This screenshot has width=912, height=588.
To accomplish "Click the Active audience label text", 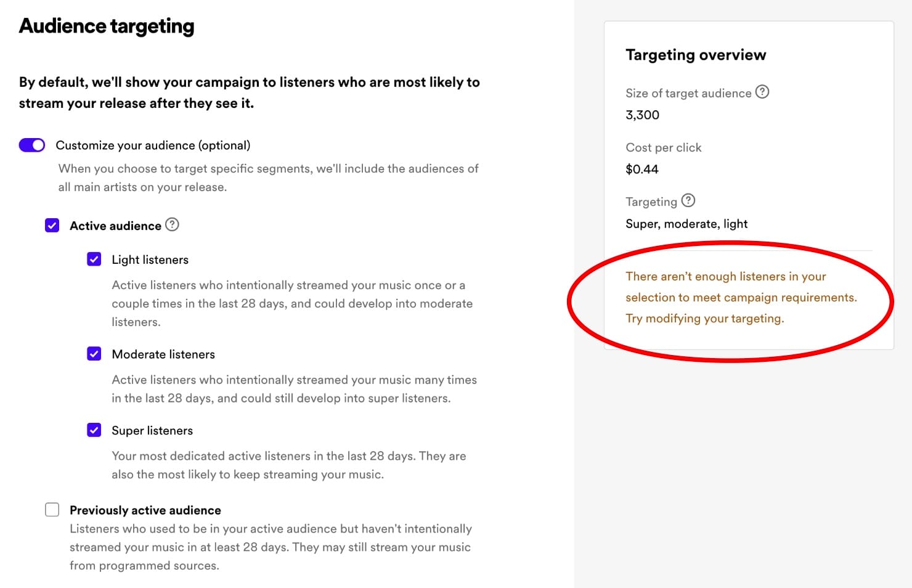I will coord(115,226).
